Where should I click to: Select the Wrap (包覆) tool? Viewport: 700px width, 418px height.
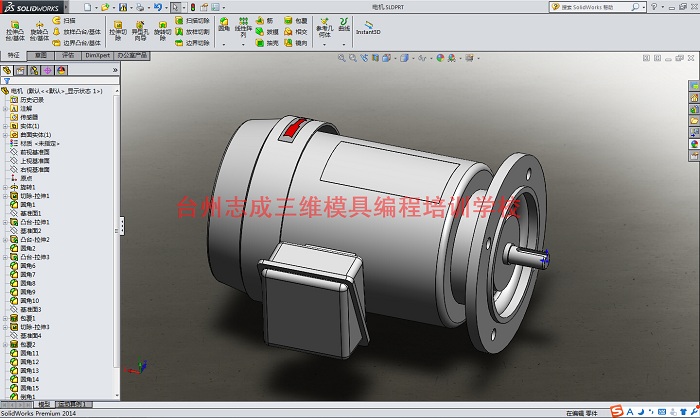(x=296, y=21)
